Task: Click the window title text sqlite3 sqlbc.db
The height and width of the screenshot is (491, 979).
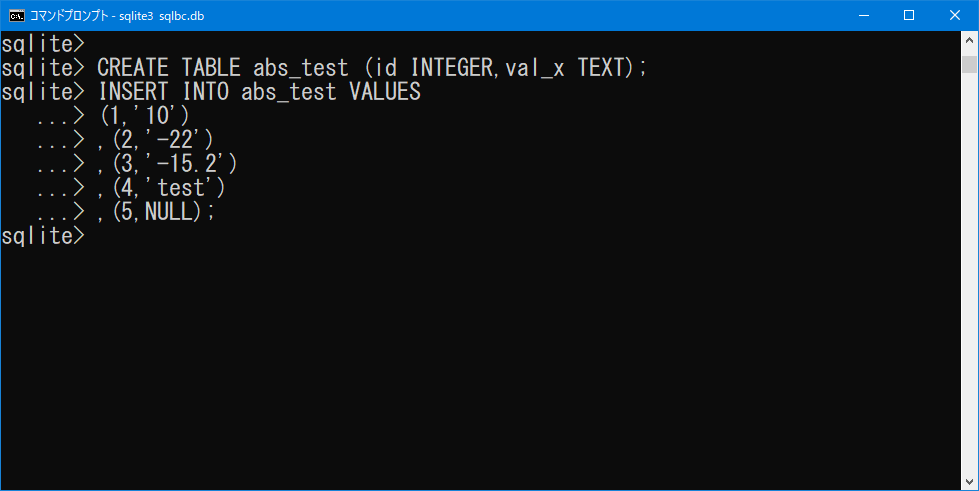Action: 162,16
